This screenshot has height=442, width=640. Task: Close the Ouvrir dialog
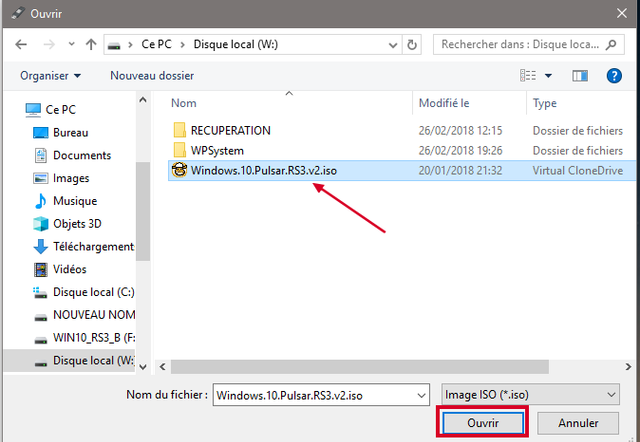pyautogui.click(x=622, y=13)
